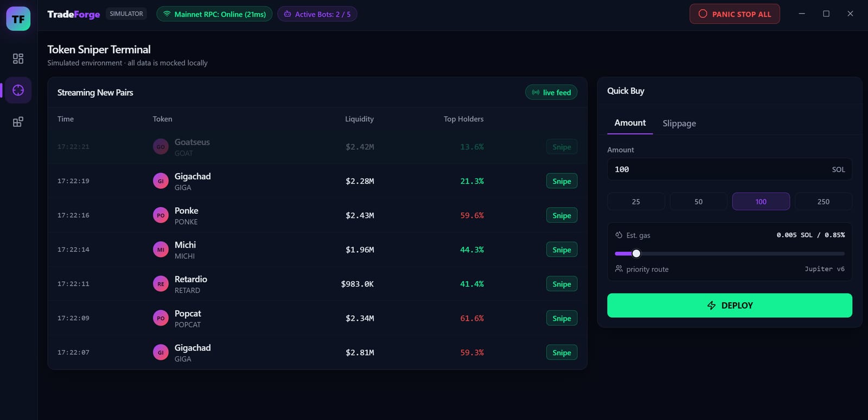Image resolution: width=868 pixels, height=420 pixels.
Task: Select the 25 SOL preset
Action: [x=636, y=201]
